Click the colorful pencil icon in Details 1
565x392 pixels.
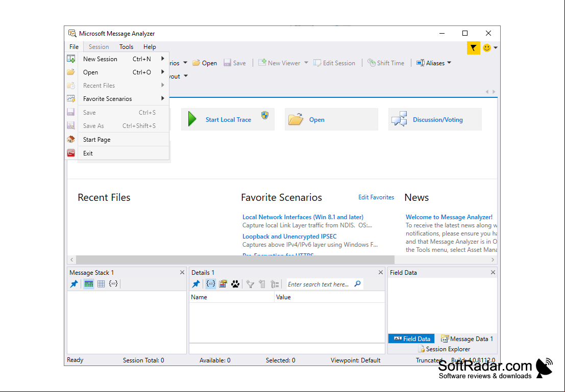[223, 284]
